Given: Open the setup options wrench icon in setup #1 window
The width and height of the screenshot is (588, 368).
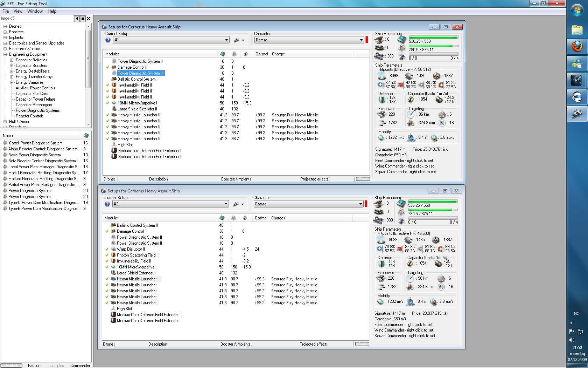Looking at the screenshot, I should click(239, 40).
